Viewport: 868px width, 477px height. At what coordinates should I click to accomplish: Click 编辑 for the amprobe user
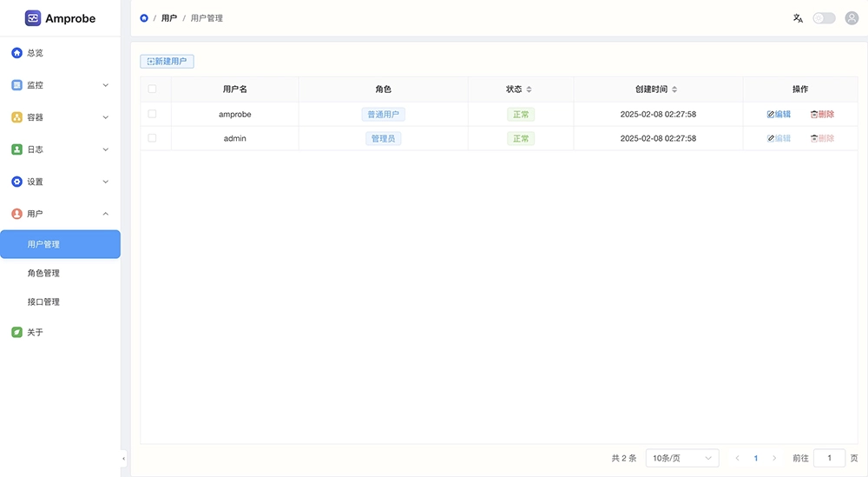point(779,114)
